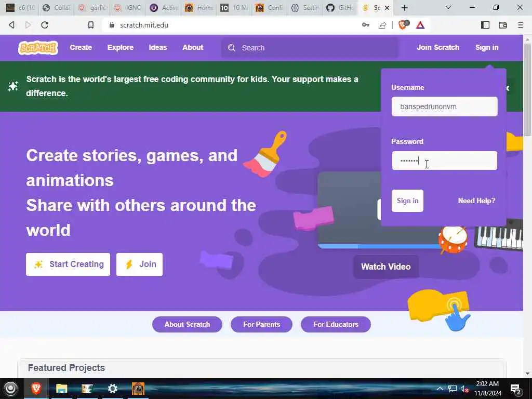
Task: Open About Scratch pill button
Action: pos(187,324)
